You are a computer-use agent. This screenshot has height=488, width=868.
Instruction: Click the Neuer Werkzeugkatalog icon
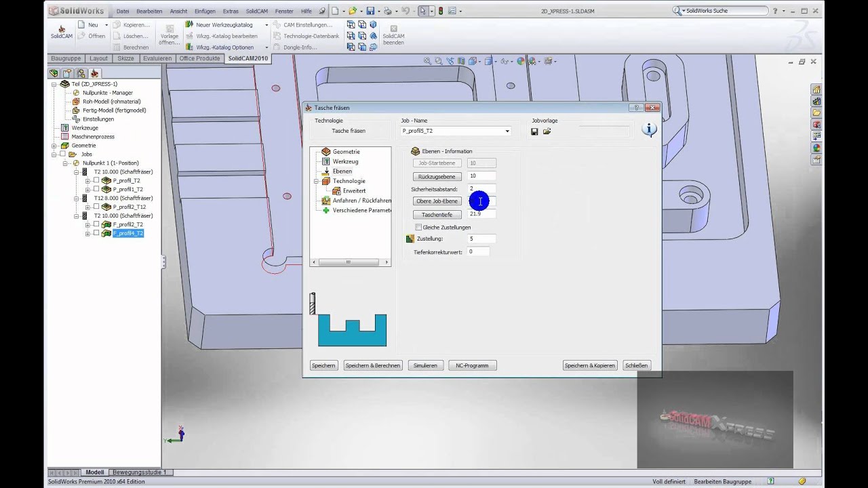189,24
